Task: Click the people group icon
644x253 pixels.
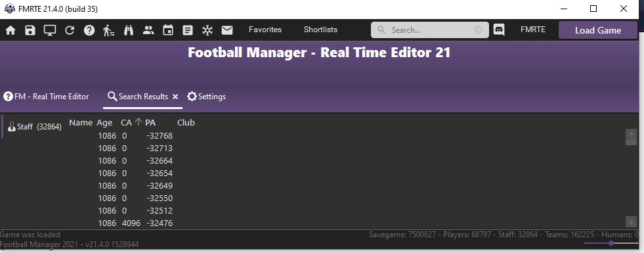Action: [148, 30]
